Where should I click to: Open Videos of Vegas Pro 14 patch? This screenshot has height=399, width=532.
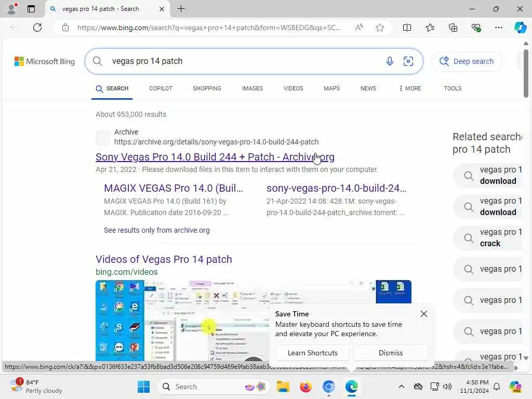[x=164, y=259]
